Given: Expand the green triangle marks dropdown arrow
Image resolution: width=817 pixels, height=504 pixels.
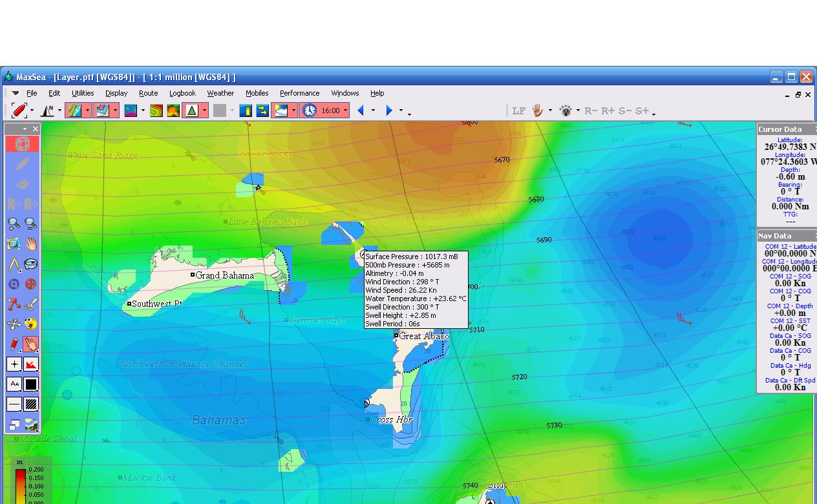Looking at the screenshot, I should (204, 110).
